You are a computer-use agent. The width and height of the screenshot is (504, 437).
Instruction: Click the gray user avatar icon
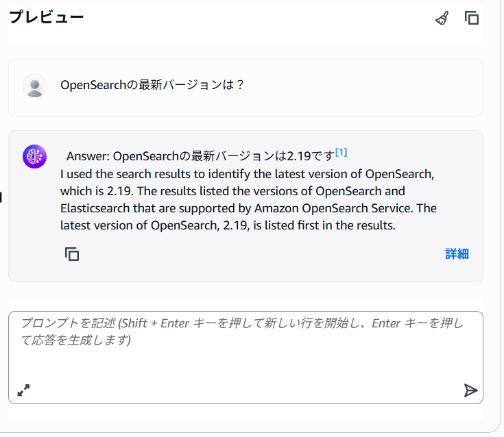point(35,86)
